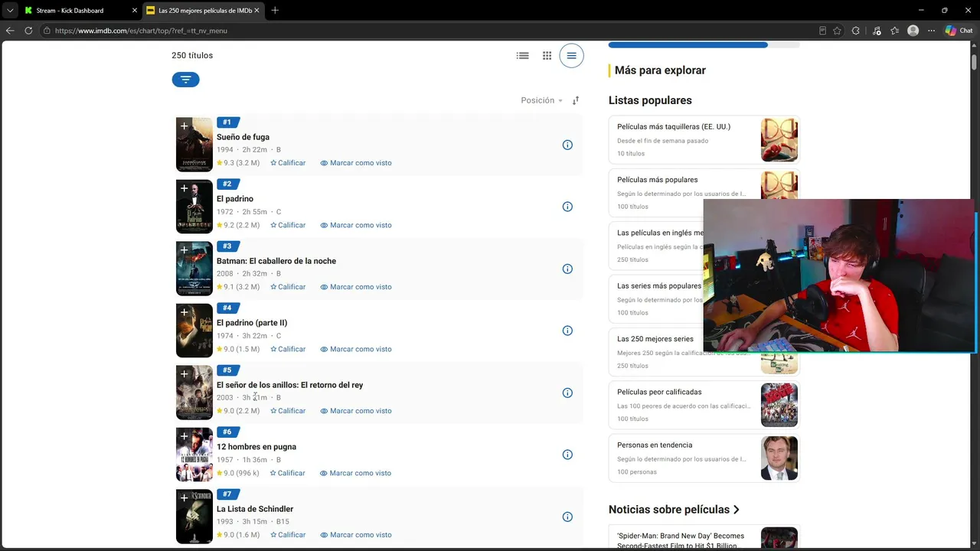Screen dimensions: 980x551
Task: Add Batman poster to watchlist
Action: [x=184, y=250]
